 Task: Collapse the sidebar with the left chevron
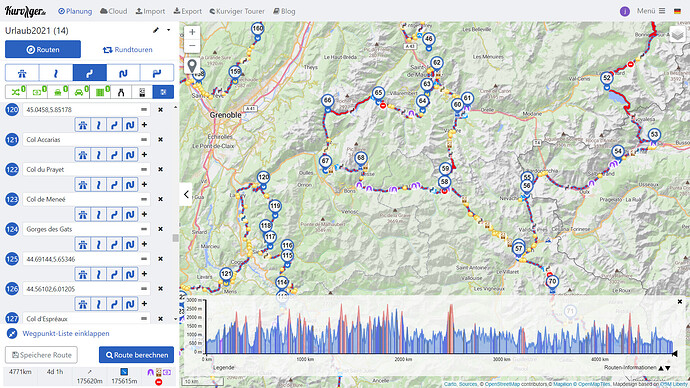(186, 194)
